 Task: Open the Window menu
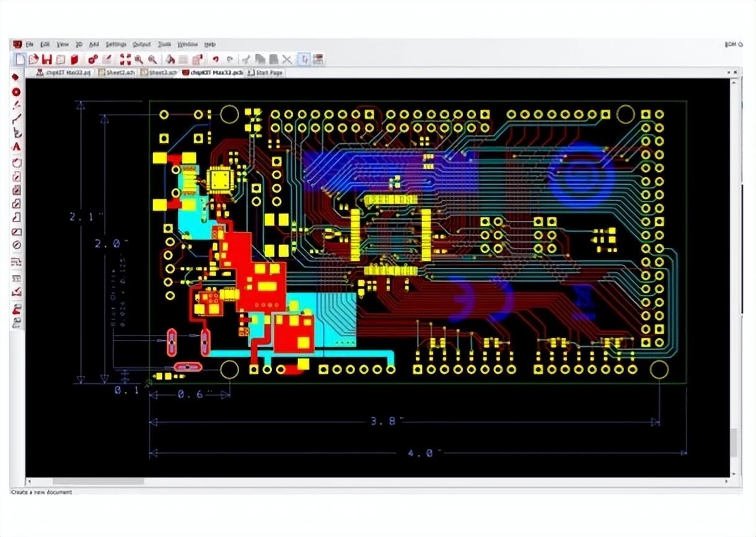point(188,45)
